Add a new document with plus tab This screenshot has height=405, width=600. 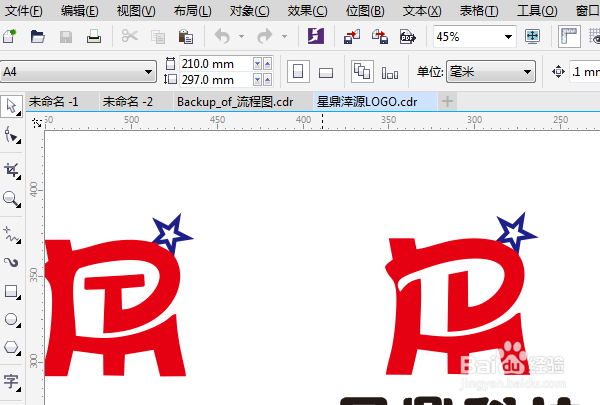447,101
